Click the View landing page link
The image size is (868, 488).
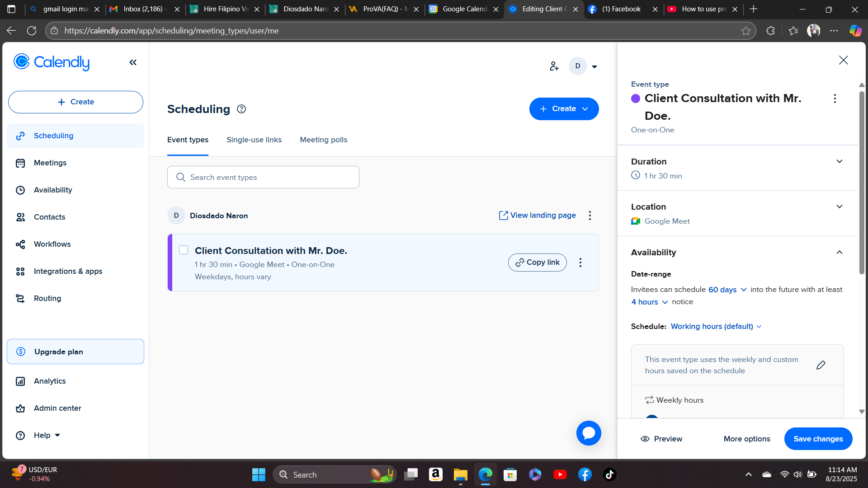coord(538,215)
